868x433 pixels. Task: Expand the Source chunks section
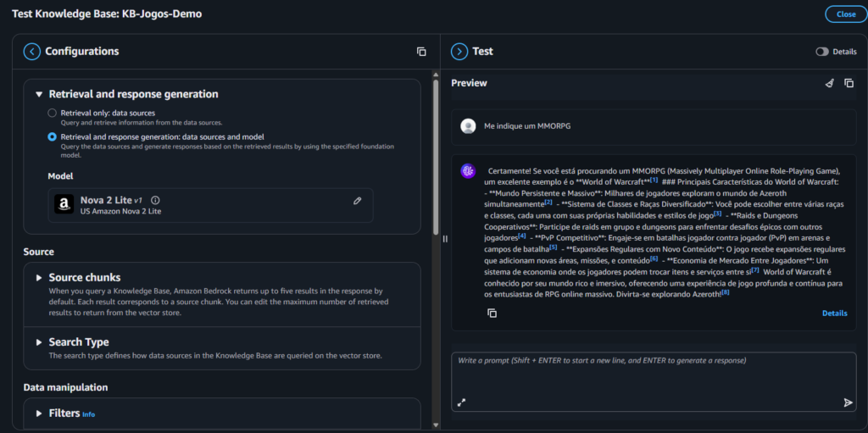click(39, 278)
